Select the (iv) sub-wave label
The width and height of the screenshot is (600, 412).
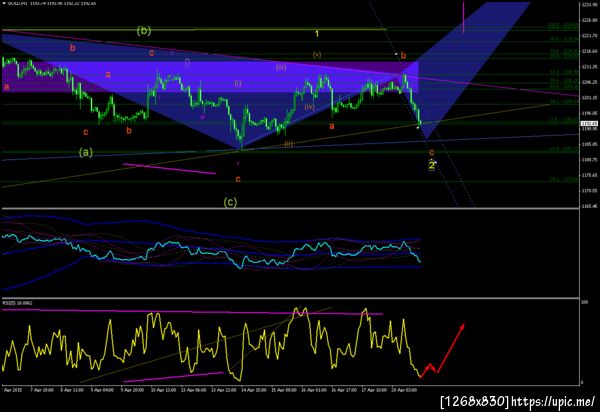coord(309,107)
